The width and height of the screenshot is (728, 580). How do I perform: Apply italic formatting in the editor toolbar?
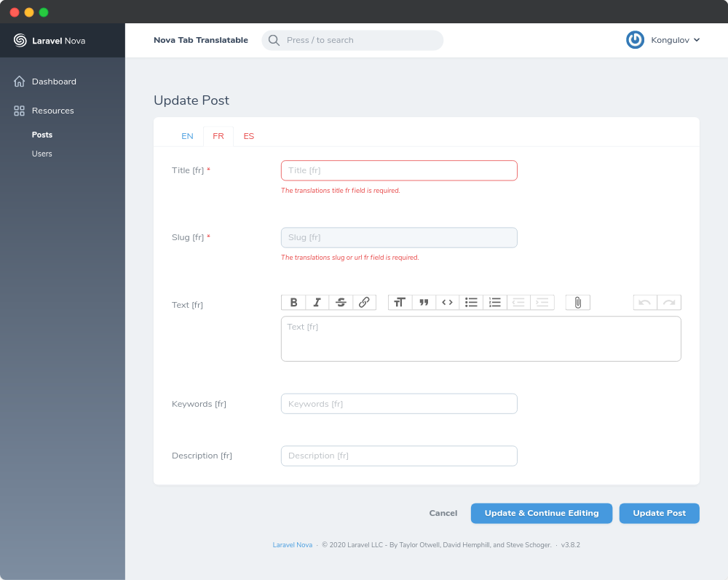(x=317, y=302)
